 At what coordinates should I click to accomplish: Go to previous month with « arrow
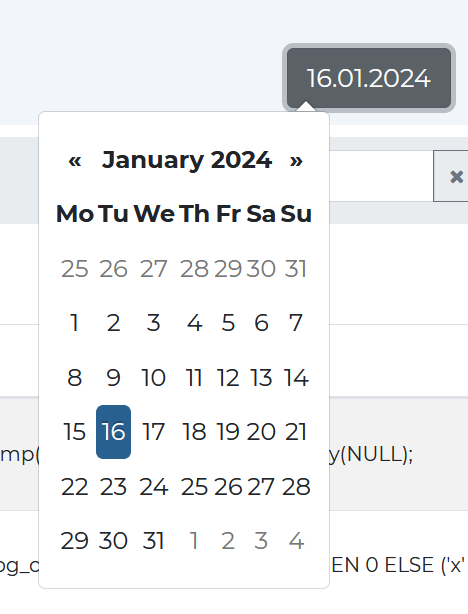tap(75, 160)
